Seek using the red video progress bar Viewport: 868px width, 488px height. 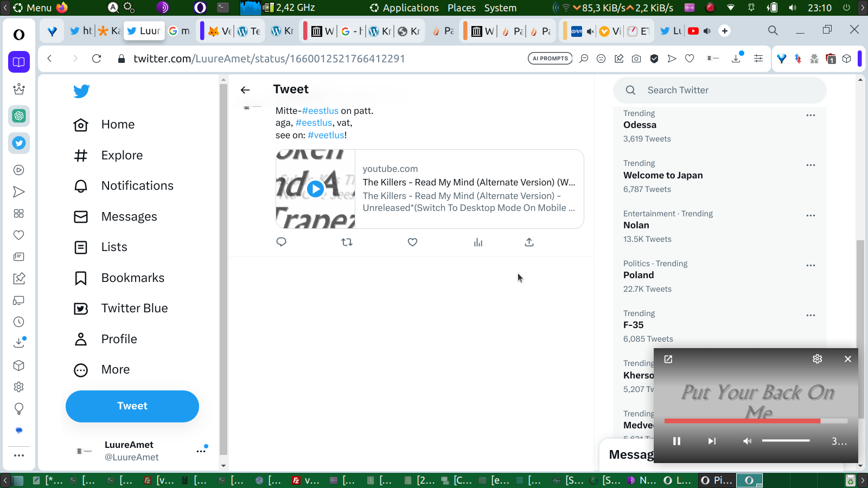tap(756, 421)
